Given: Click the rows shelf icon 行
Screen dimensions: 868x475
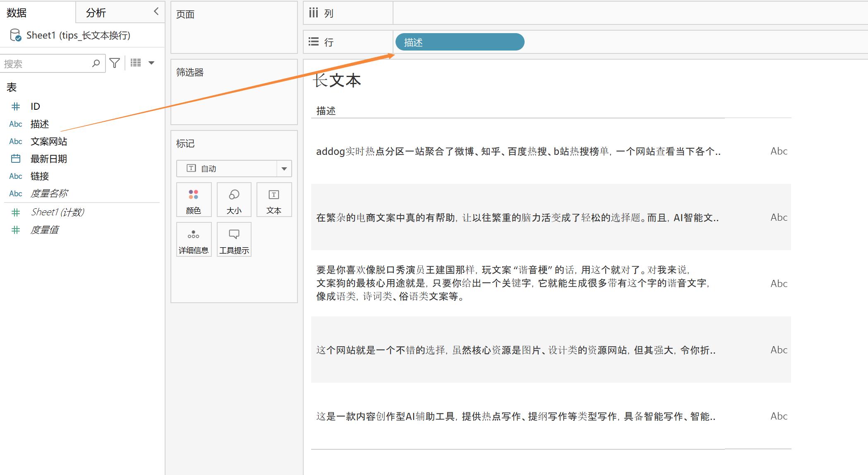Looking at the screenshot, I should click(314, 41).
